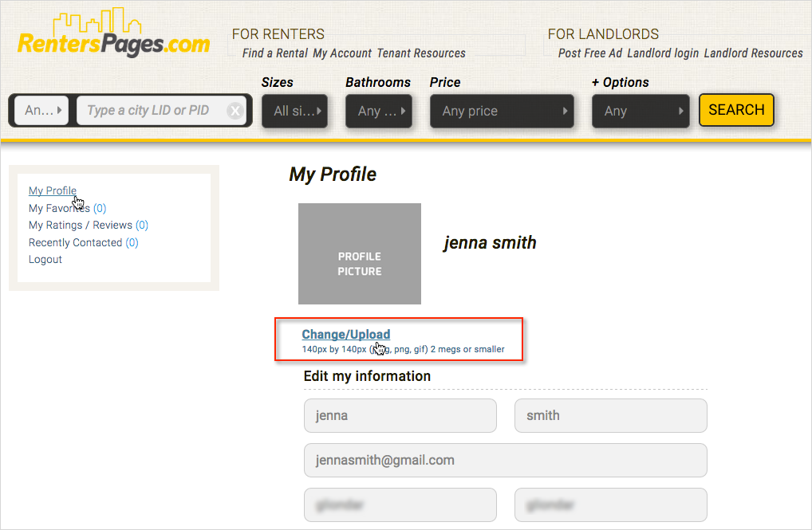812x530 pixels.
Task: Select Post Free Ad for landlords
Action: click(589, 53)
